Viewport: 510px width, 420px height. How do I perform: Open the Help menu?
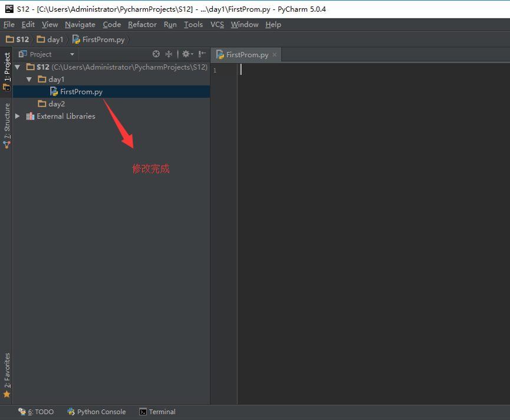273,24
